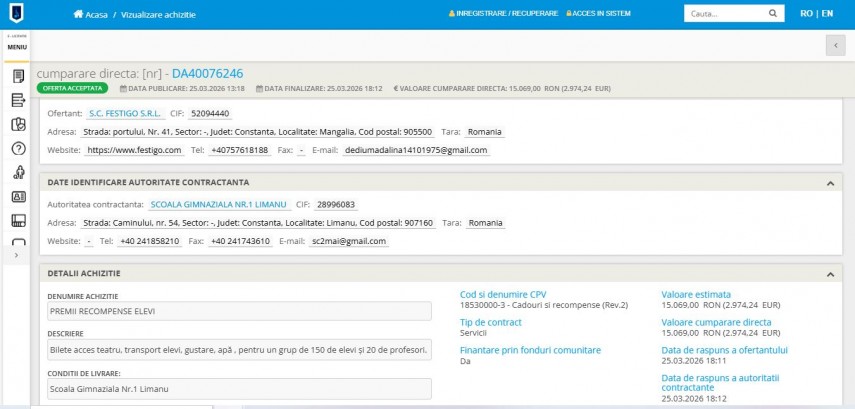Viewport: 855px width, 409px height.
Task: Collapse the Detalii Achizitie section
Action: (x=829, y=273)
